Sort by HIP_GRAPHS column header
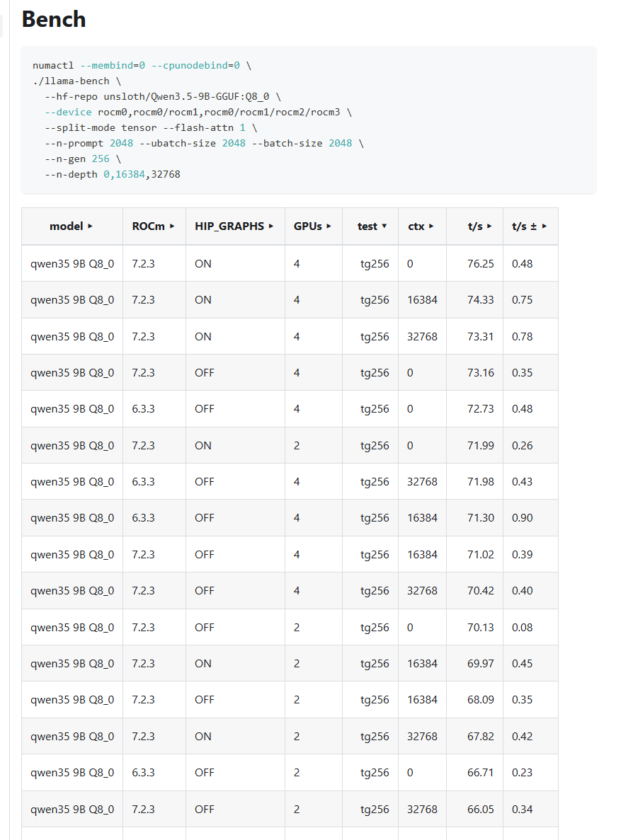The image size is (621, 840). (235, 226)
